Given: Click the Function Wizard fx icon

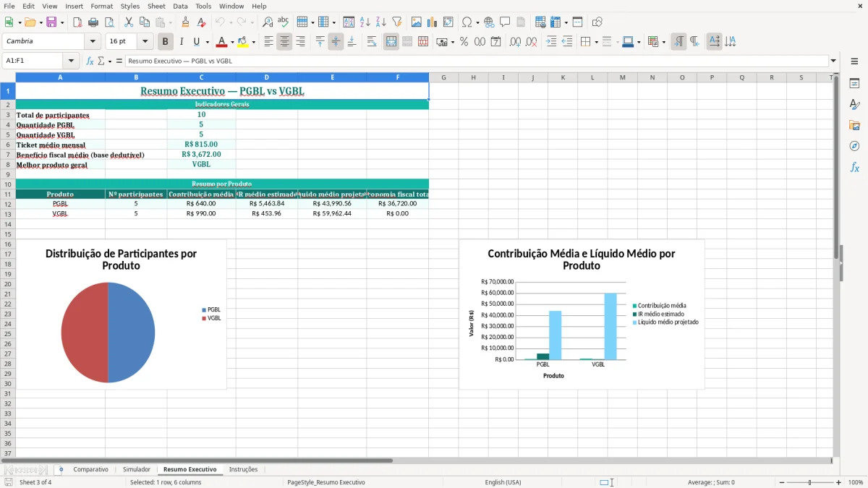Looking at the screenshot, I should 90,61.
